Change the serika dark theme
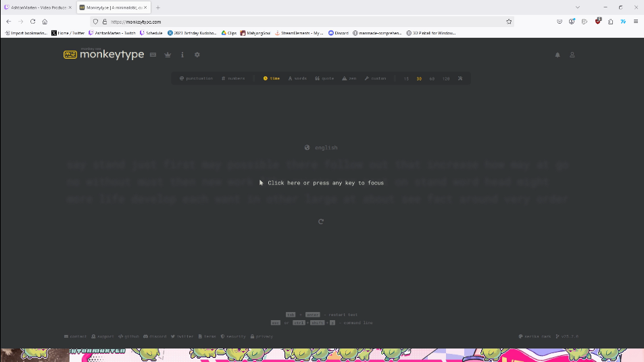 point(535,336)
